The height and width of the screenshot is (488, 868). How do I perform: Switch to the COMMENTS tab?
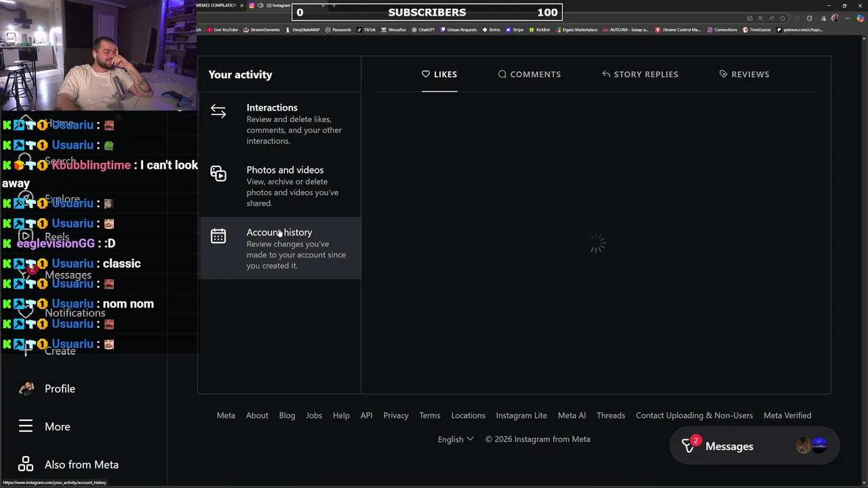point(530,74)
